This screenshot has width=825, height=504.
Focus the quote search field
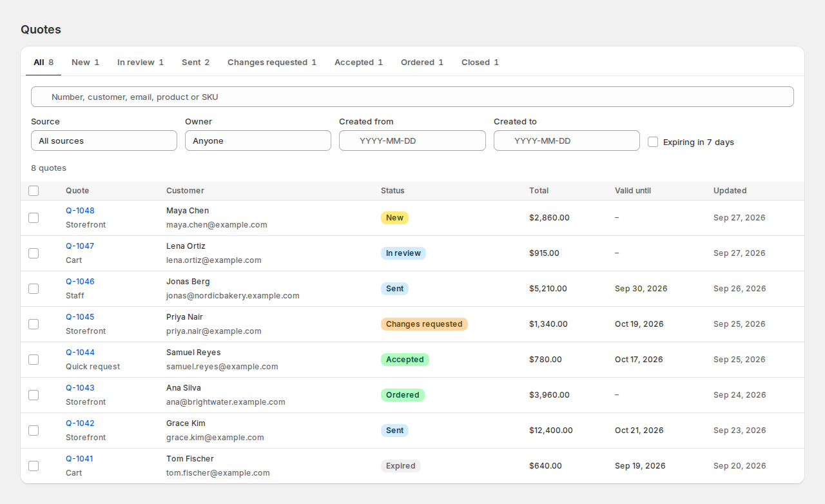pos(412,97)
